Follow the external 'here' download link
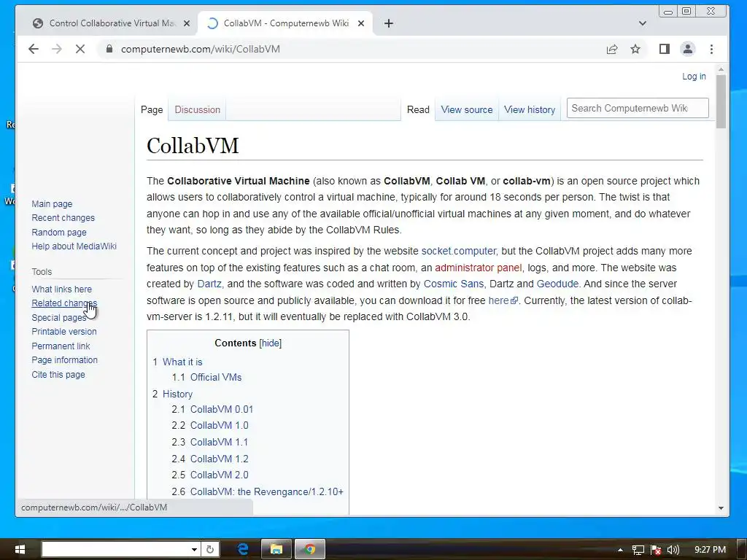 [503, 300]
